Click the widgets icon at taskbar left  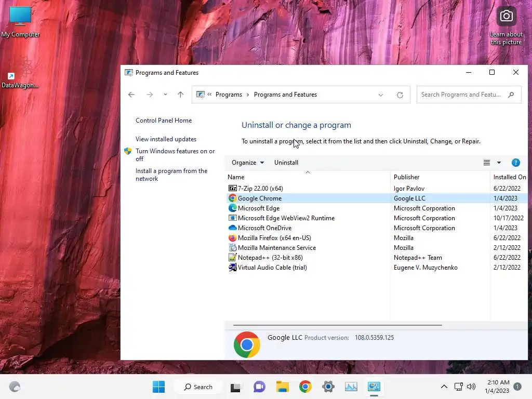(x=15, y=387)
